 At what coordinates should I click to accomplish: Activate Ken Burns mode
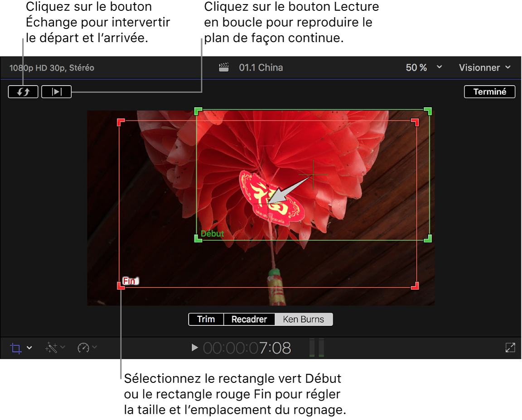tap(304, 319)
